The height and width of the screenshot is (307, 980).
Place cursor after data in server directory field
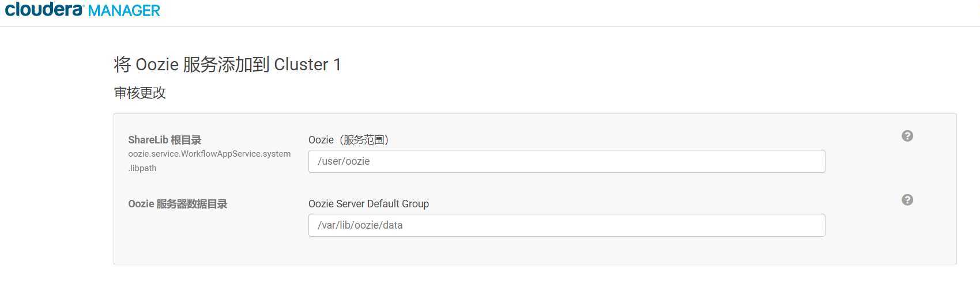pos(404,225)
